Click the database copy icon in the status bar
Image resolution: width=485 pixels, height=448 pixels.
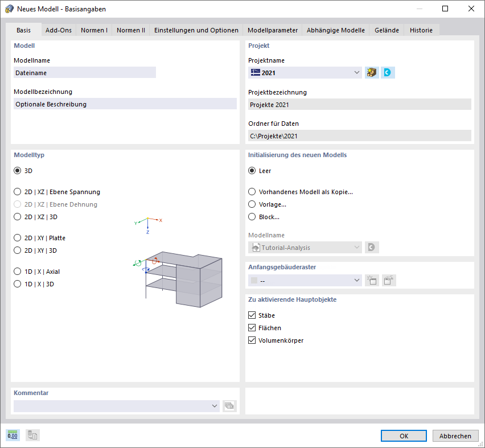(x=32, y=435)
